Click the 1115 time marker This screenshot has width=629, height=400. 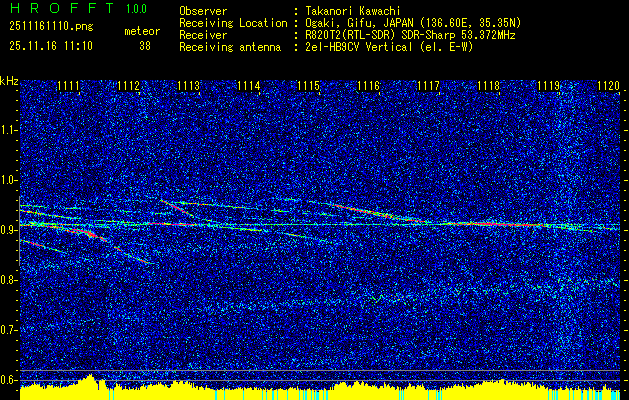click(x=308, y=85)
